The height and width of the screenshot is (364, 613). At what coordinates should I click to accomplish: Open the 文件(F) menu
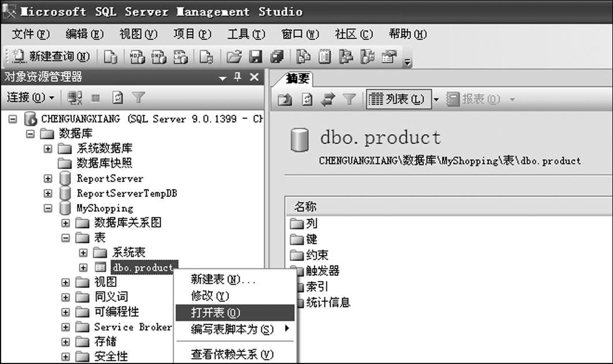point(31,35)
